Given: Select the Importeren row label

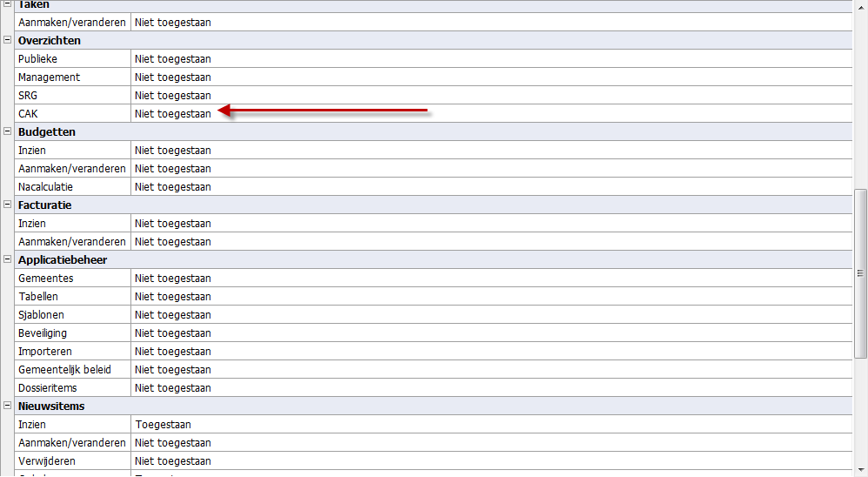Looking at the screenshot, I should click(44, 352).
